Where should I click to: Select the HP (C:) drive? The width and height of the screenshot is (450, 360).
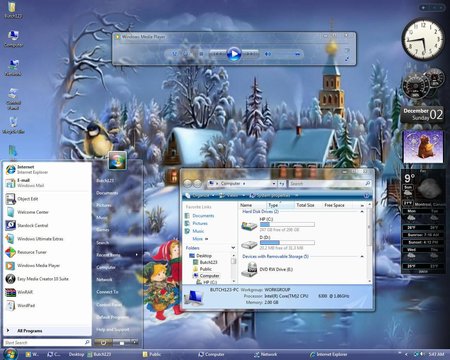(278, 224)
